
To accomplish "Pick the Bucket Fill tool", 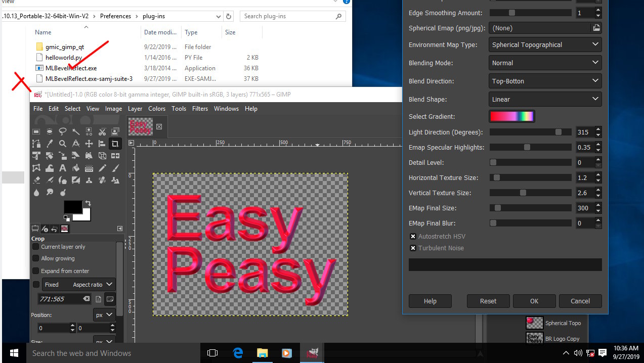I will [76, 168].
